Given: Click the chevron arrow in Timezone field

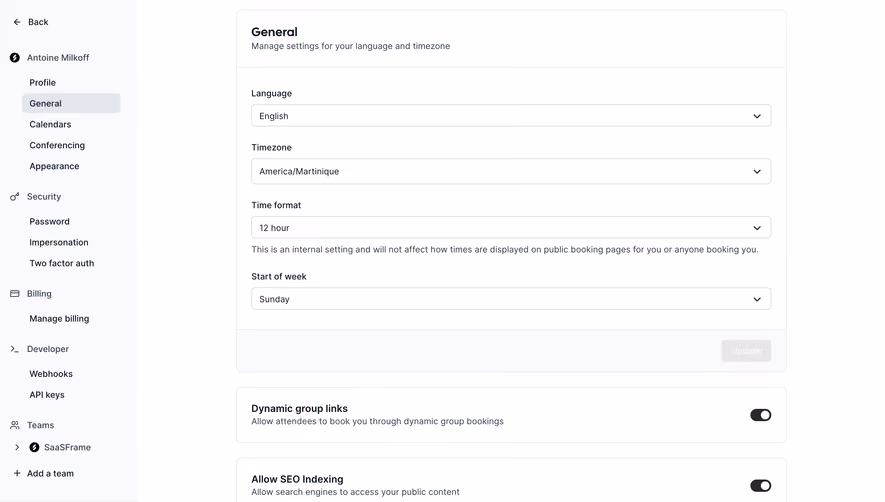Looking at the screenshot, I should [x=757, y=172].
